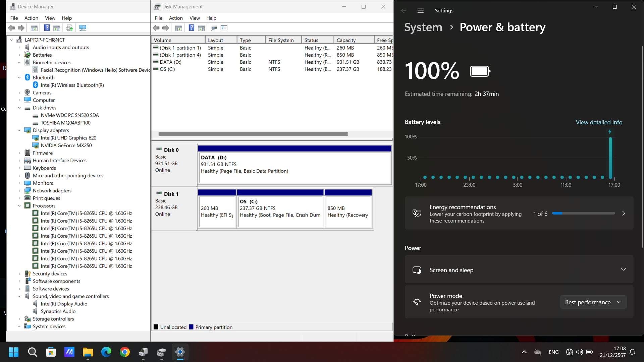The image size is (644, 362).
Task: Expand Audio inputs and outputs node
Action: click(19, 48)
